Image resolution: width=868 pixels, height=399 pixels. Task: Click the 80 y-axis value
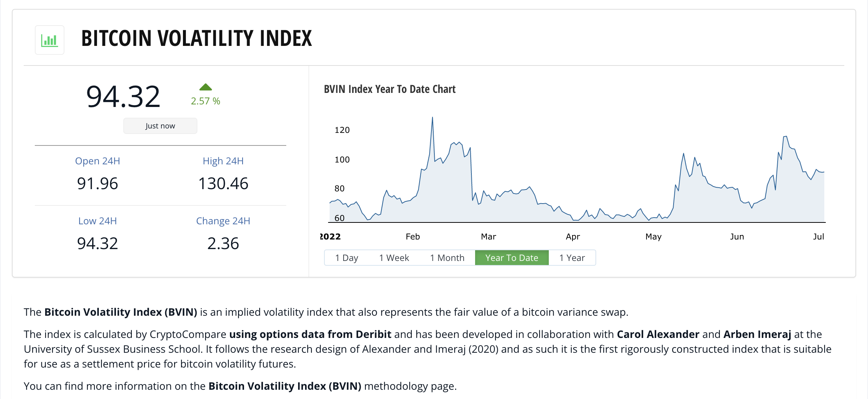340,188
